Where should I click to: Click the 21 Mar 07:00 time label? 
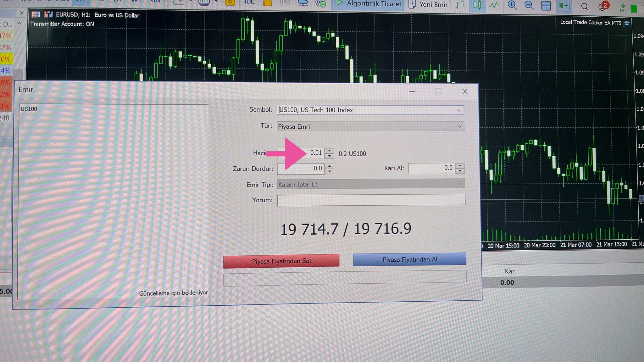576,245
